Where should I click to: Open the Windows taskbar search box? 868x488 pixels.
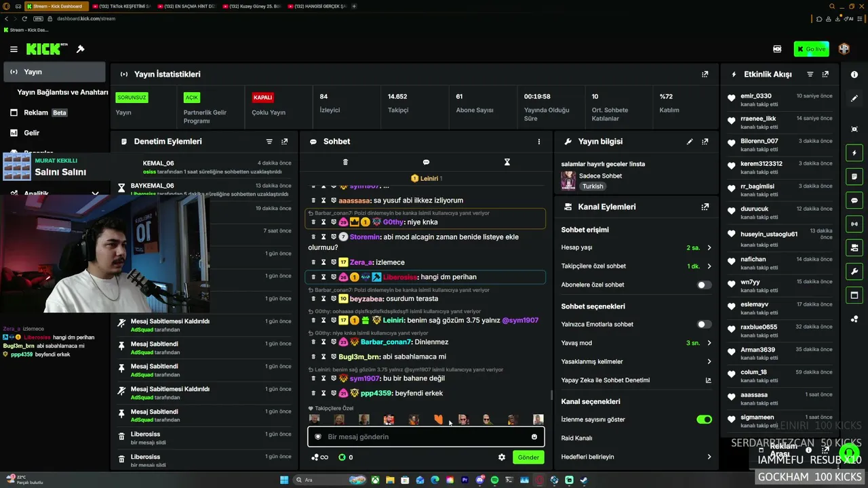click(328, 480)
